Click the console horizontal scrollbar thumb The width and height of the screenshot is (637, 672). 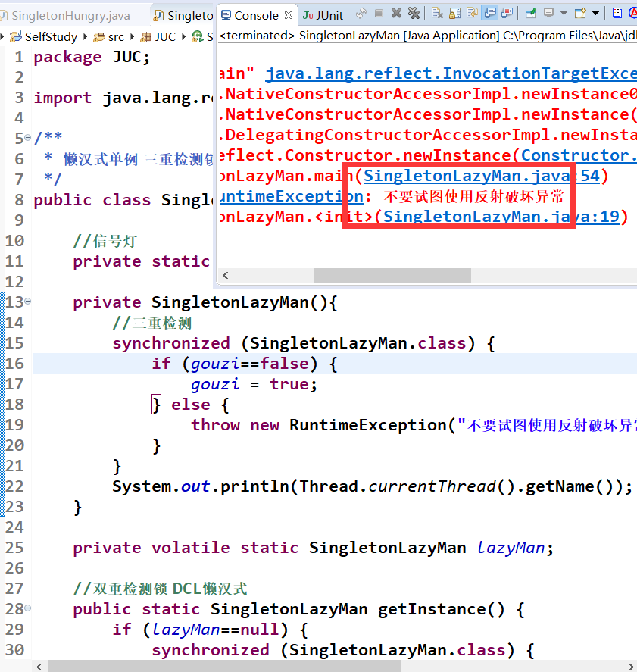[392, 275]
